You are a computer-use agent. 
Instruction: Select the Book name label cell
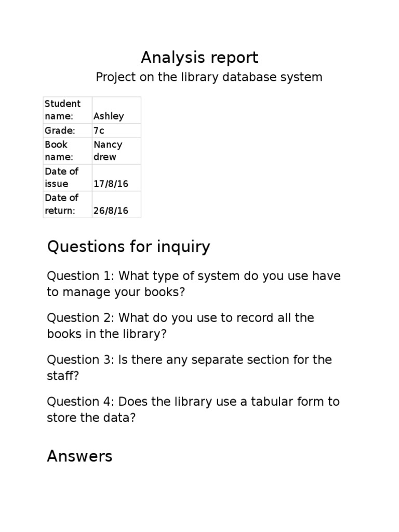[68, 151]
